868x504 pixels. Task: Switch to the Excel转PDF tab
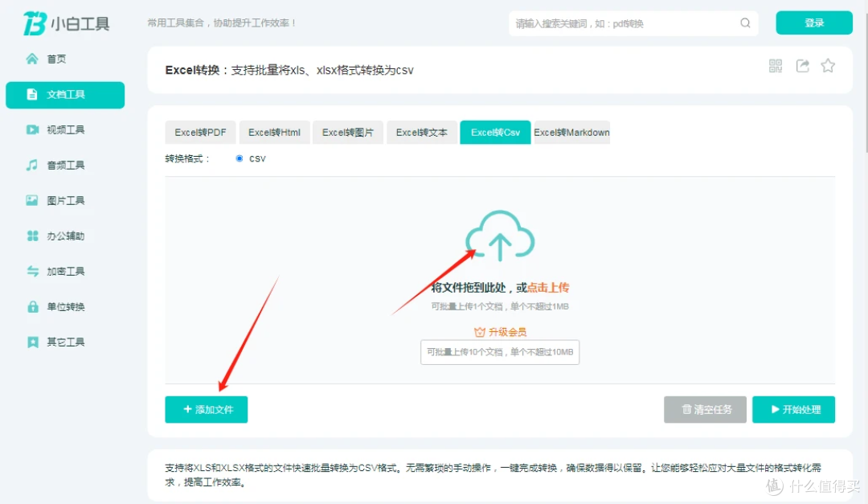point(200,133)
